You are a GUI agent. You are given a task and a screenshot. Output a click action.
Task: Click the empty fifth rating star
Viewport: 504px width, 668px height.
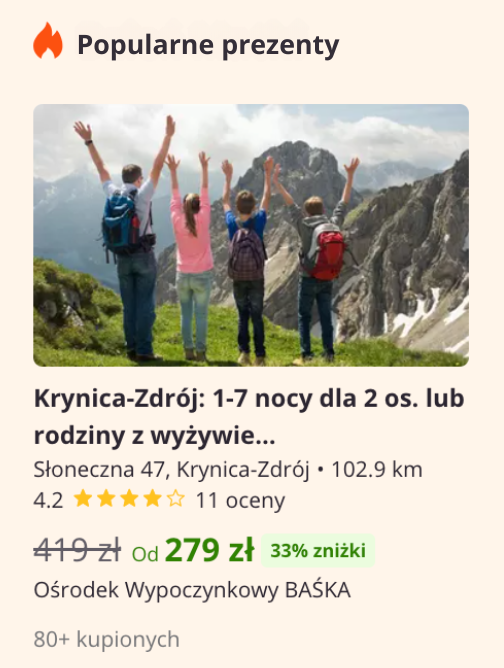pos(176,498)
